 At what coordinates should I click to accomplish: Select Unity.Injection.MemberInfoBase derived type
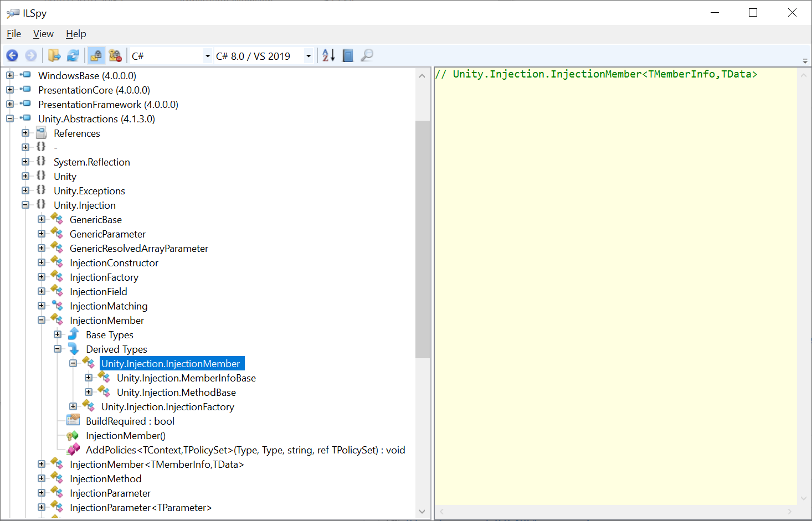[x=187, y=378]
